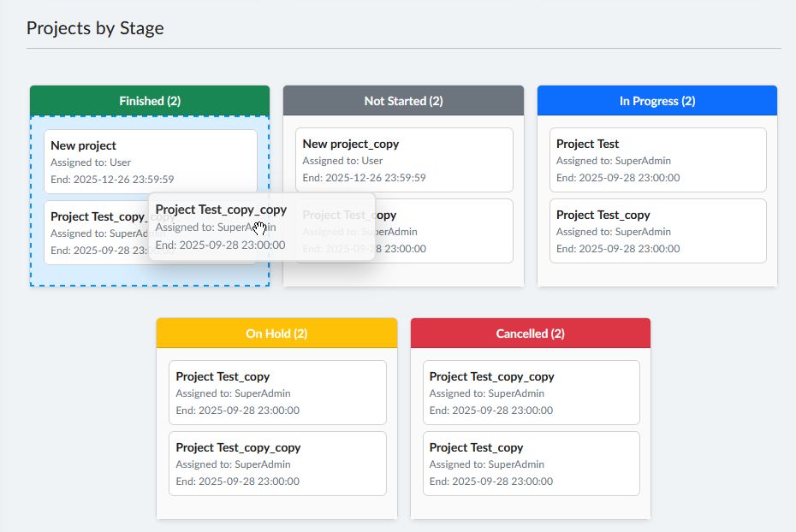Select Project Test_copy card in In Progress
Image resolution: width=796 pixels, height=532 pixels.
coord(657,231)
